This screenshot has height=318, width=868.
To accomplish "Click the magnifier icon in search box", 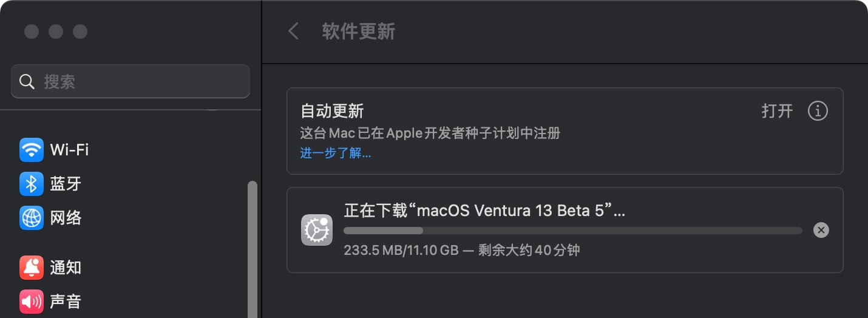I will tap(27, 82).
